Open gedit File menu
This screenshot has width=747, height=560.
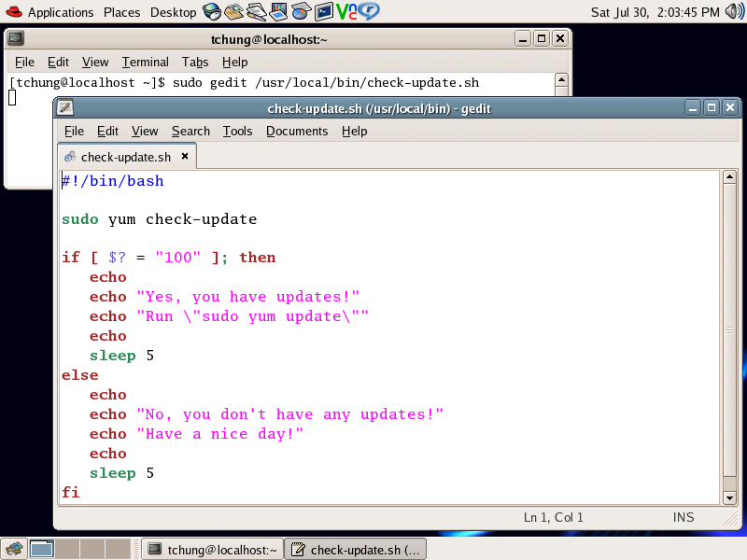74,131
